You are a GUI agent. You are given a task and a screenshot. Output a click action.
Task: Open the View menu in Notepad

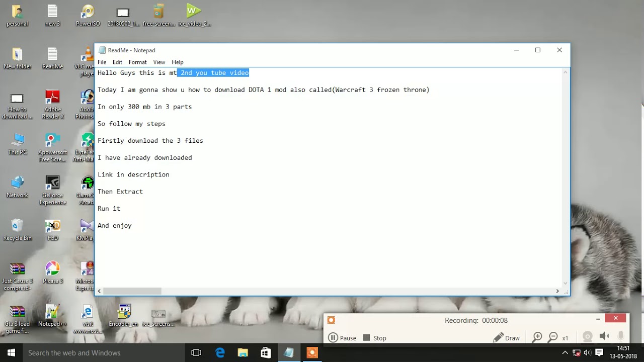click(159, 62)
